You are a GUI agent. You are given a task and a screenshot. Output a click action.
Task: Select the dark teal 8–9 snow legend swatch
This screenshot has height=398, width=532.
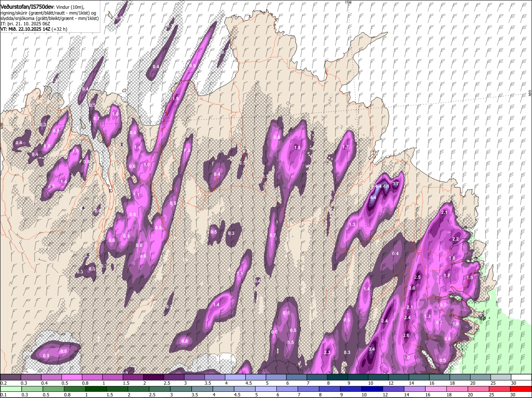[x=337, y=377]
